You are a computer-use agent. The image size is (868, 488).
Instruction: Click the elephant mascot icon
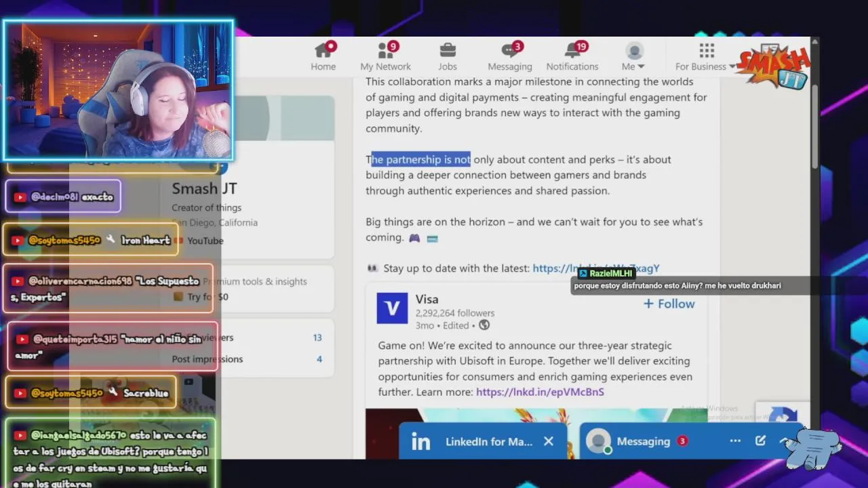point(814,448)
